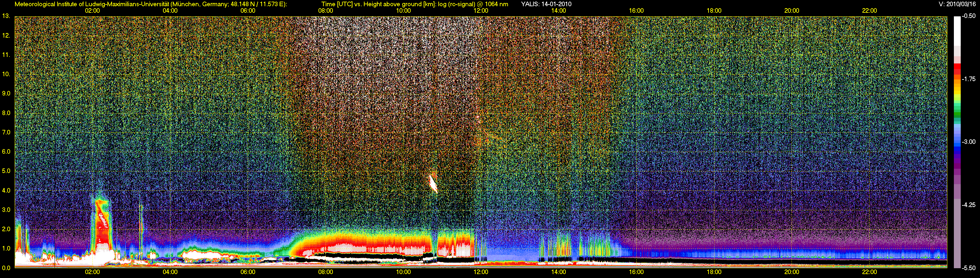
Task: Click '18:00' on the top time axis
Action: pyautogui.click(x=714, y=11)
